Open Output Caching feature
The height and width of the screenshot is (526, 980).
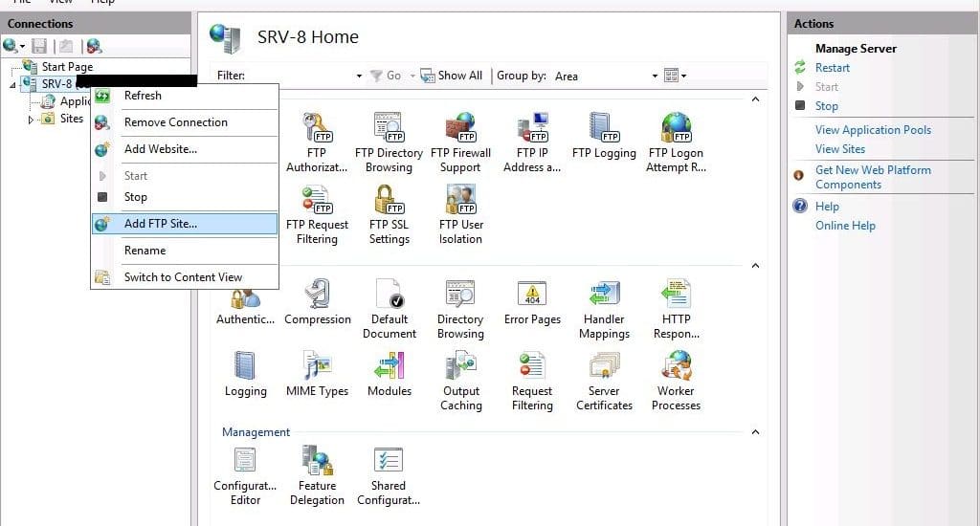click(x=460, y=381)
